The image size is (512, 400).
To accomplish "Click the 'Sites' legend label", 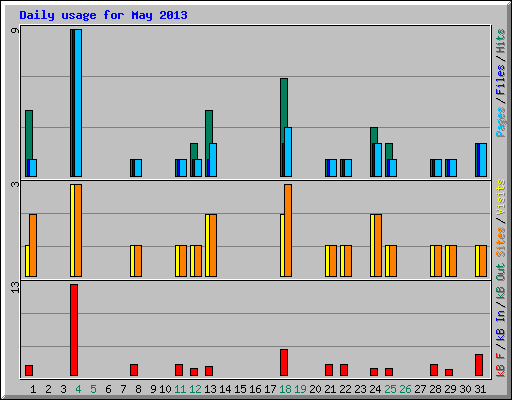I will pyautogui.click(x=501, y=241).
